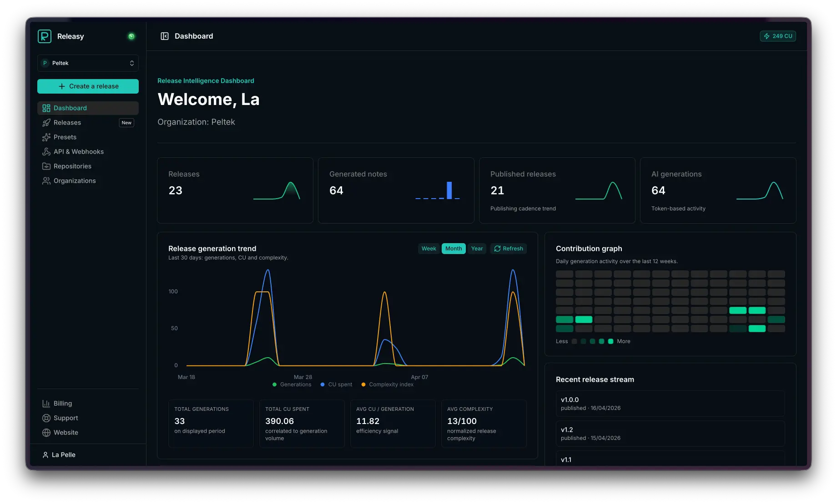Image resolution: width=837 pixels, height=504 pixels.
Task: Click the rocket icon next to Releases
Action: [46, 123]
